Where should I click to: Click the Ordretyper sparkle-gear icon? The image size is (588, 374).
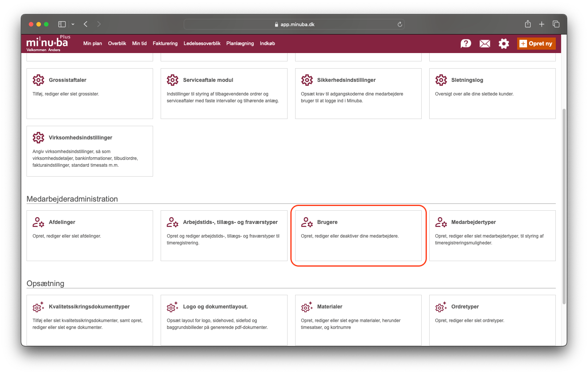pyautogui.click(x=441, y=307)
